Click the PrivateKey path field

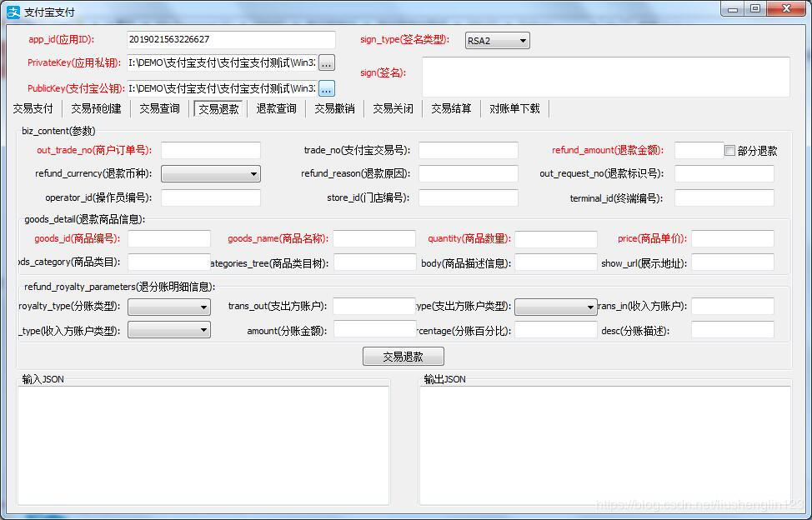pyautogui.click(x=222, y=63)
